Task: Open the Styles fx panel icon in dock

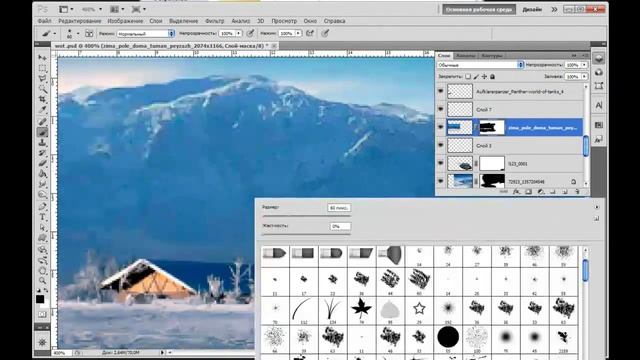Action: tap(599, 140)
